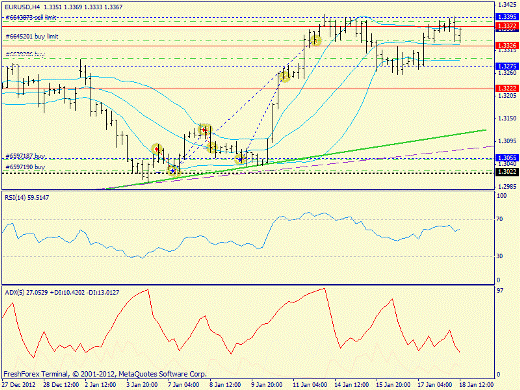Click the red 1.3326 price tag
This screenshot has width=520, height=390.
click(507, 45)
